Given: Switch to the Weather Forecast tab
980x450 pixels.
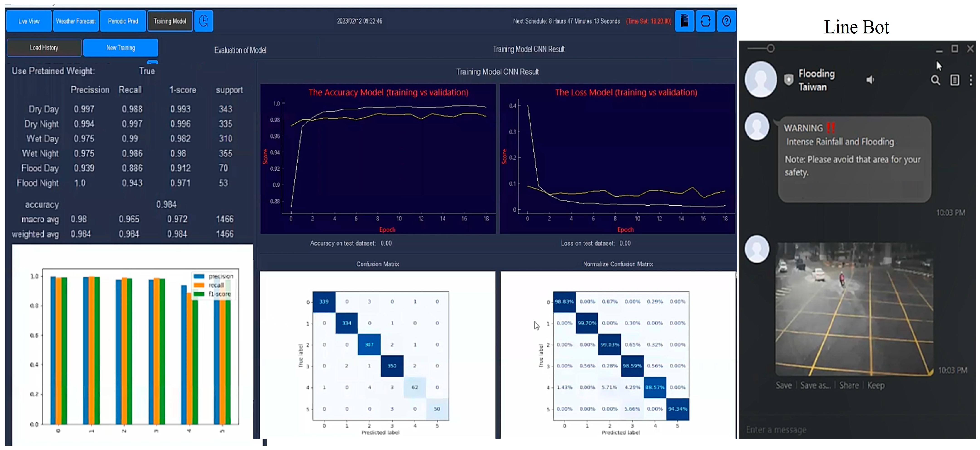Looking at the screenshot, I should 76,21.
